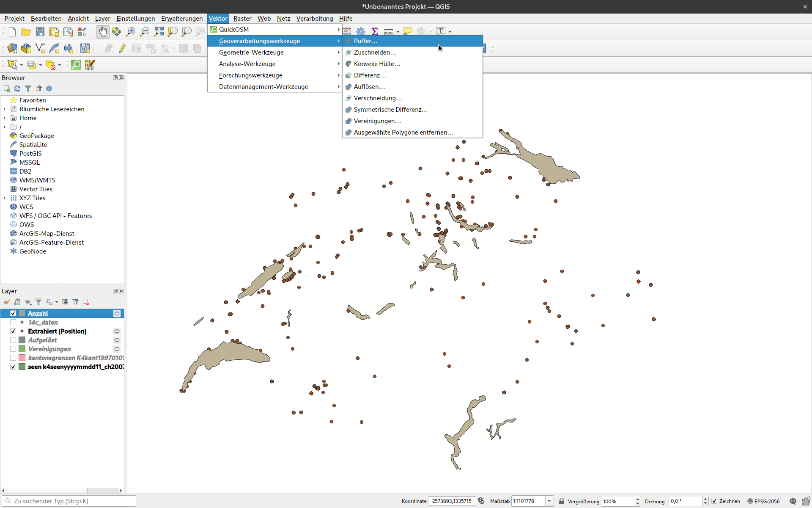Remove the selected layer via Layer panel icon
Screen dimensions: 812x508
pos(86,302)
